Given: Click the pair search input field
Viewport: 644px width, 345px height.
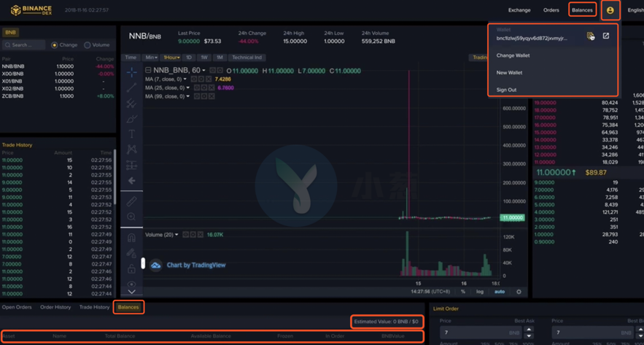Looking at the screenshot, I should [x=24, y=45].
